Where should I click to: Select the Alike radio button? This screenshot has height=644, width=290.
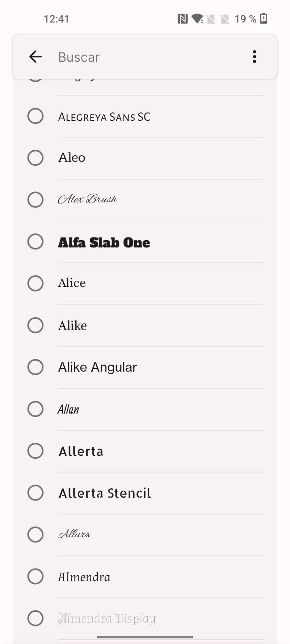pyautogui.click(x=35, y=325)
